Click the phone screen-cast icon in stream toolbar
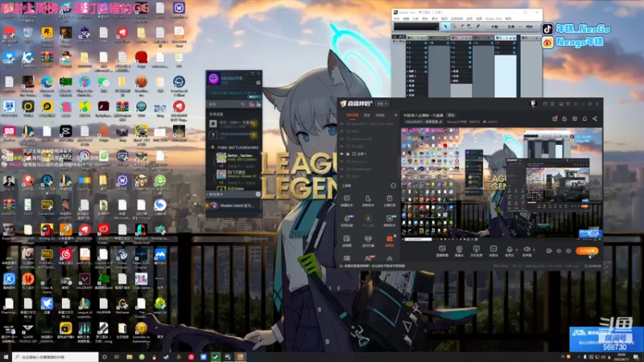The width and height of the screenshot is (644, 362). pos(477,249)
